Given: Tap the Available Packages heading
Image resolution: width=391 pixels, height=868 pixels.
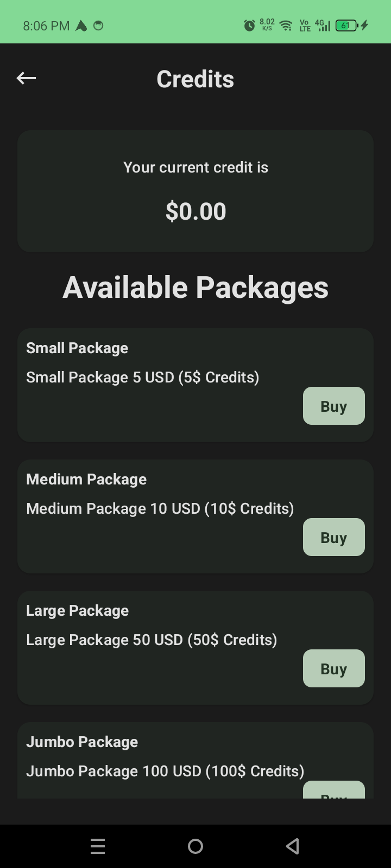Looking at the screenshot, I should (195, 287).
